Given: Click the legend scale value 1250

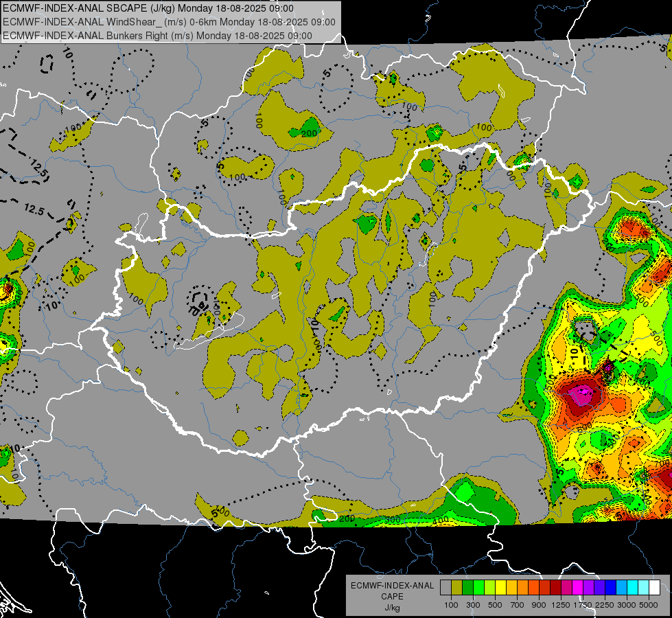Looking at the screenshot, I should tap(561, 605).
